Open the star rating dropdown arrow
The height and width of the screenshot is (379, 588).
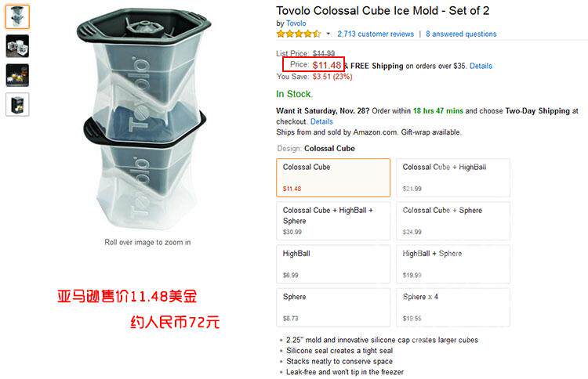point(328,34)
